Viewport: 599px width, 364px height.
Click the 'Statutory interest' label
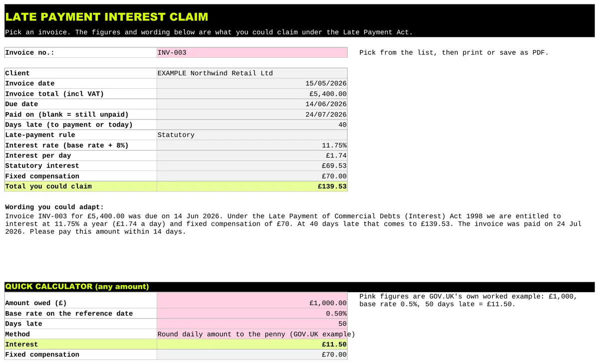[42, 166]
